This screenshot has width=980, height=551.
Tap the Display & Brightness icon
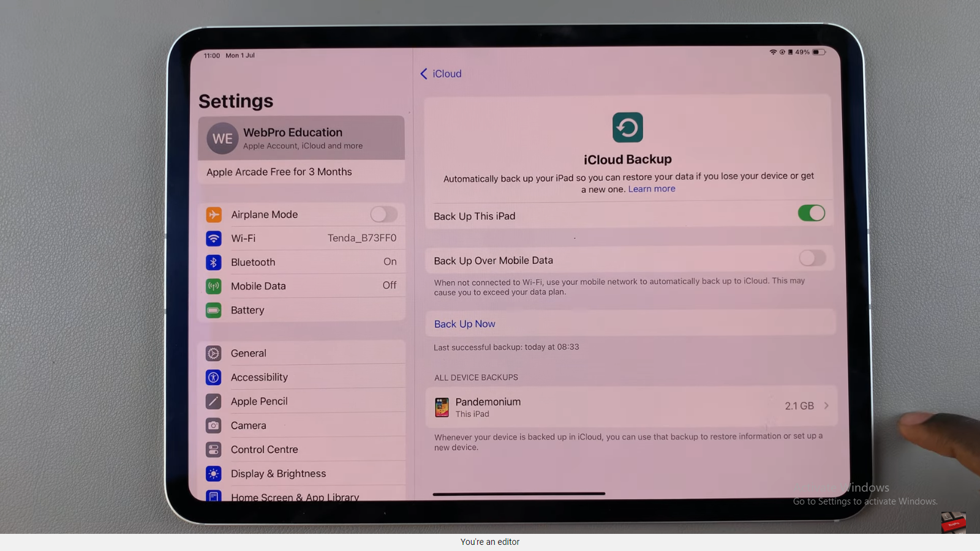click(213, 474)
